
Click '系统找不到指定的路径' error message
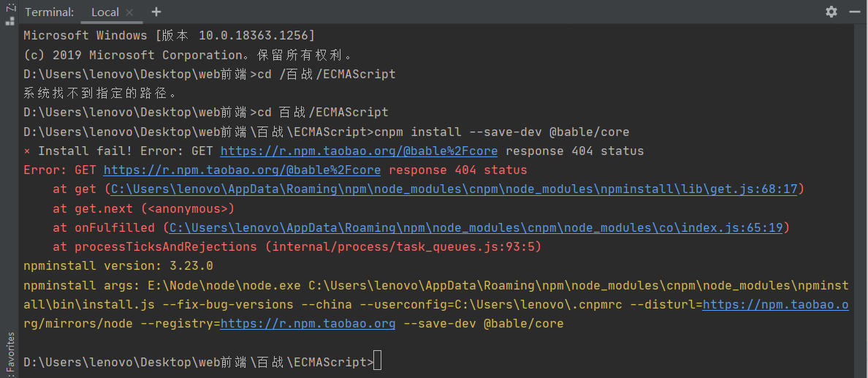coord(100,93)
